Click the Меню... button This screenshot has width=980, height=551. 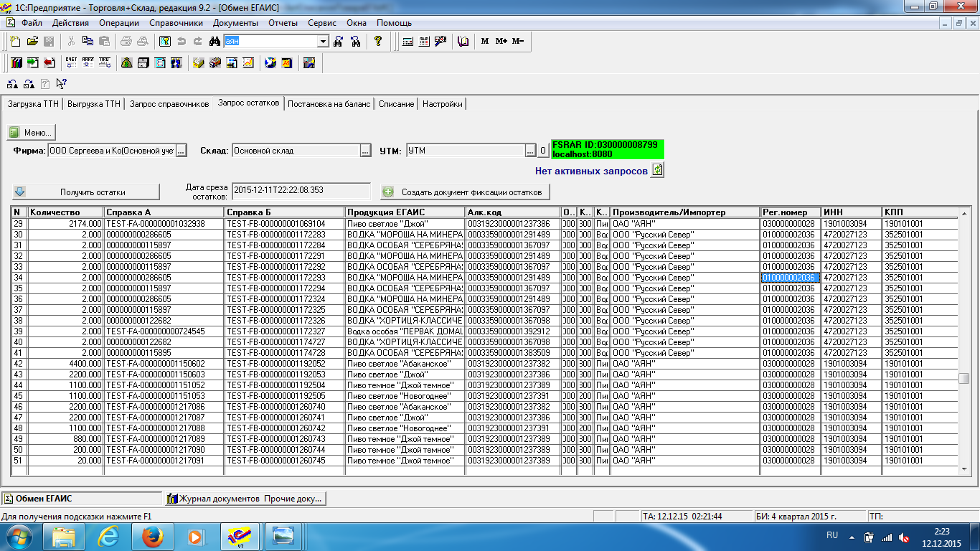click(x=32, y=133)
